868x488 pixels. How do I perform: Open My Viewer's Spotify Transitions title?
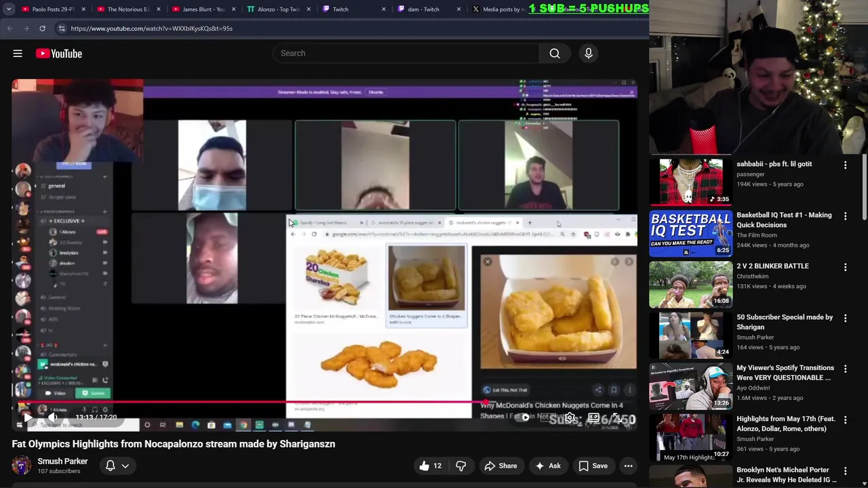[x=785, y=373]
